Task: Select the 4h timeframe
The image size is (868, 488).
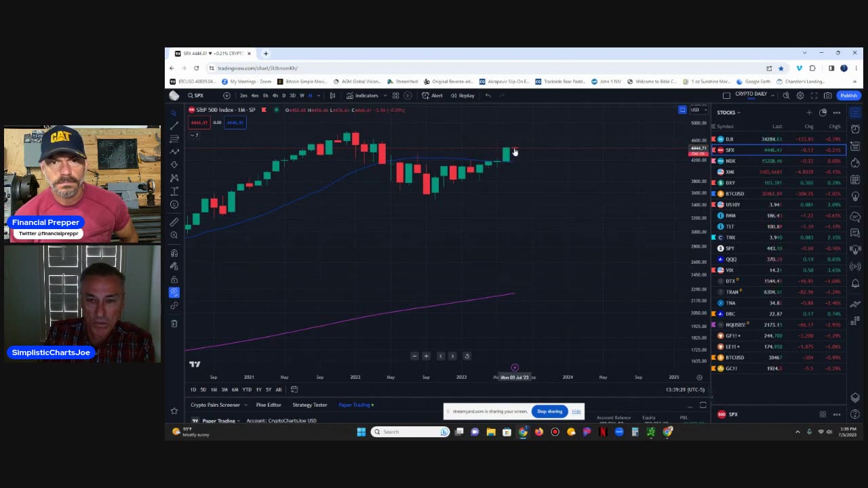Action: (x=275, y=96)
